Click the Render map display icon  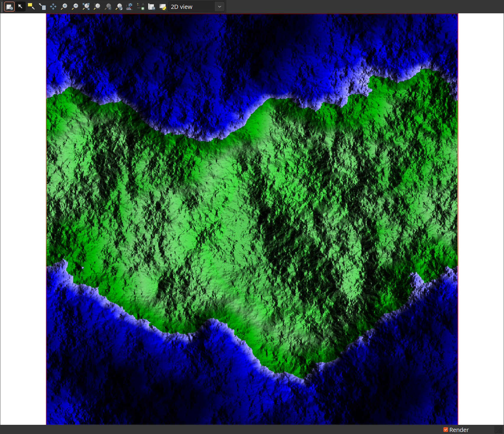(9, 7)
